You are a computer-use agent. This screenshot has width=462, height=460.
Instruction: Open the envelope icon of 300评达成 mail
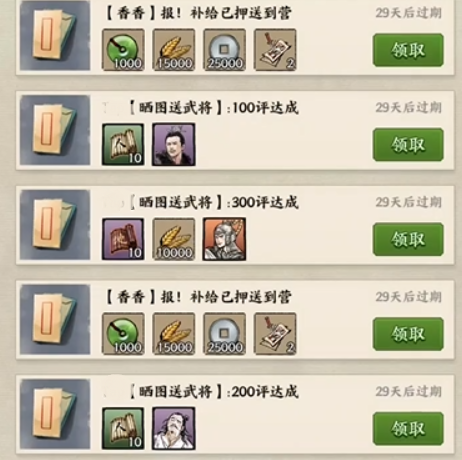pos(55,225)
